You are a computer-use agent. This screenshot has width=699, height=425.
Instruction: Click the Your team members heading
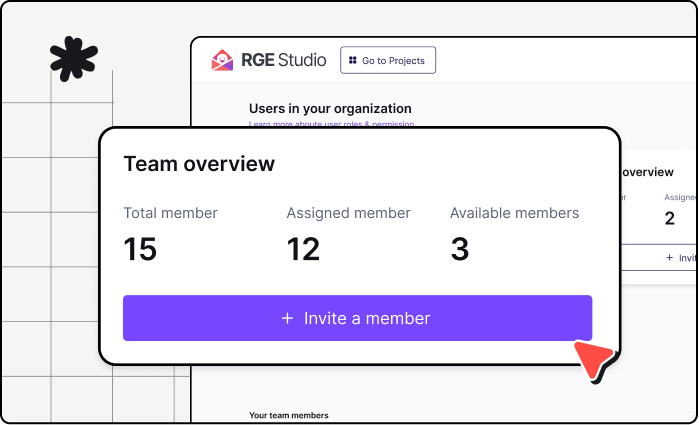click(x=289, y=415)
